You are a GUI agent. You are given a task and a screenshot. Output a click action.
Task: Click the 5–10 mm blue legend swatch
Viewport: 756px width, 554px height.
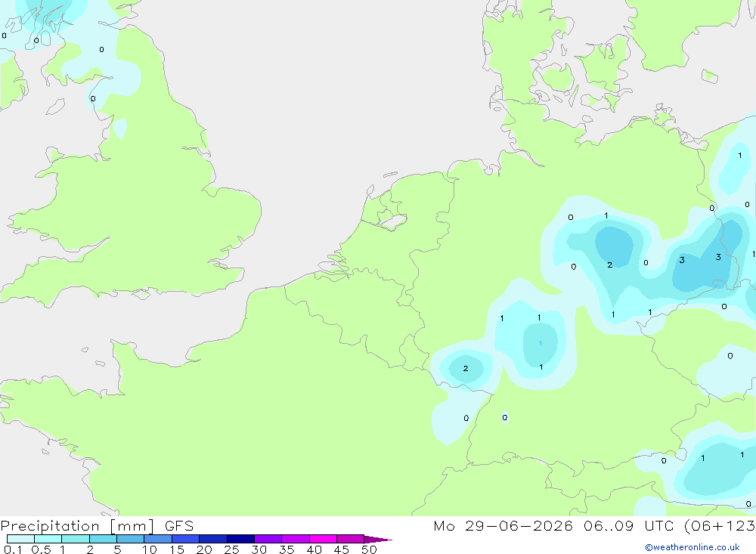131,539
